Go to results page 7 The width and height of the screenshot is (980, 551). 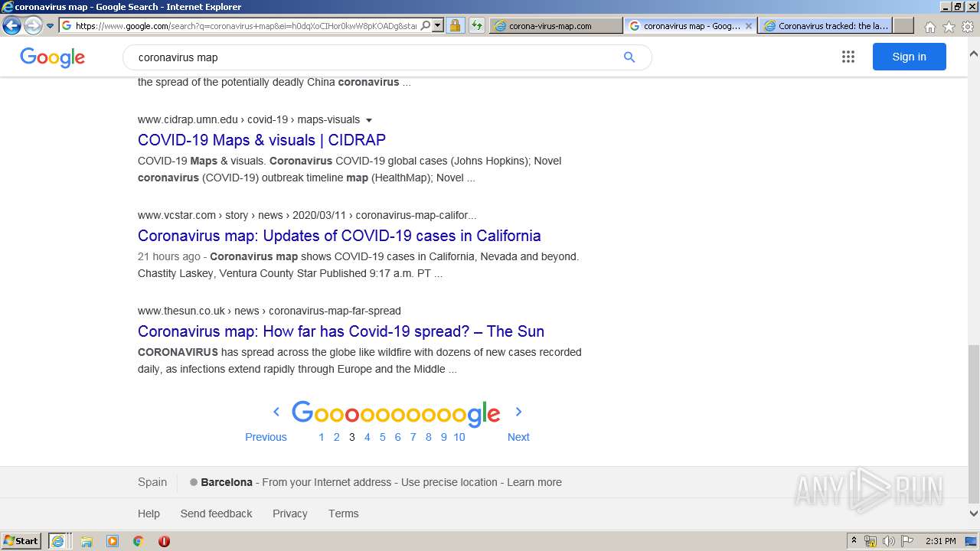[x=413, y=437]
